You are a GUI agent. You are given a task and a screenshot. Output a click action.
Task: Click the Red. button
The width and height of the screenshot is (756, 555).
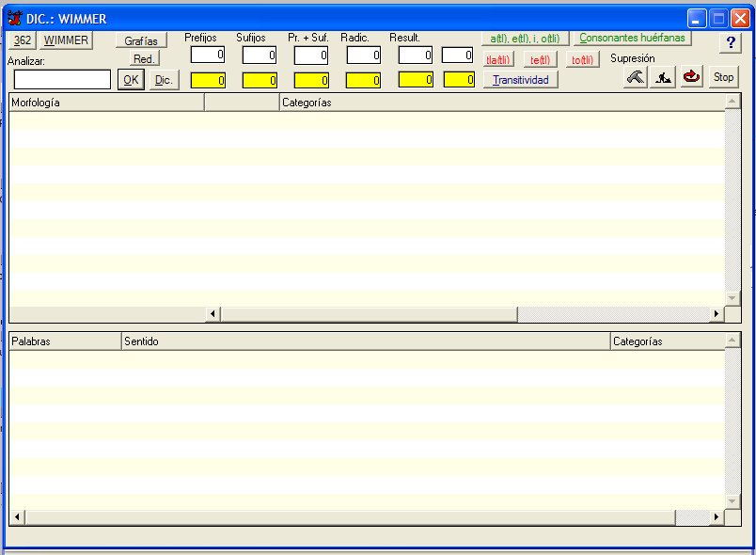144,59
